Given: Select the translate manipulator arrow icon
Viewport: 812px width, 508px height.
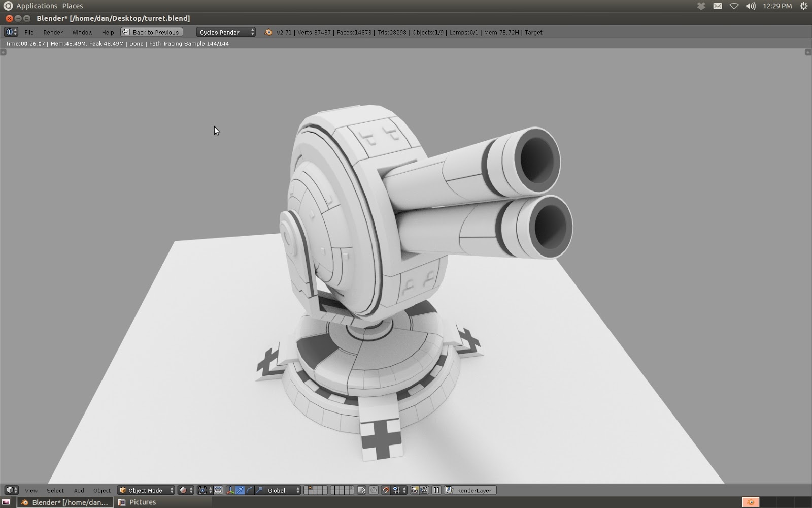Looking at the screenshot, I should click(240, 490).
